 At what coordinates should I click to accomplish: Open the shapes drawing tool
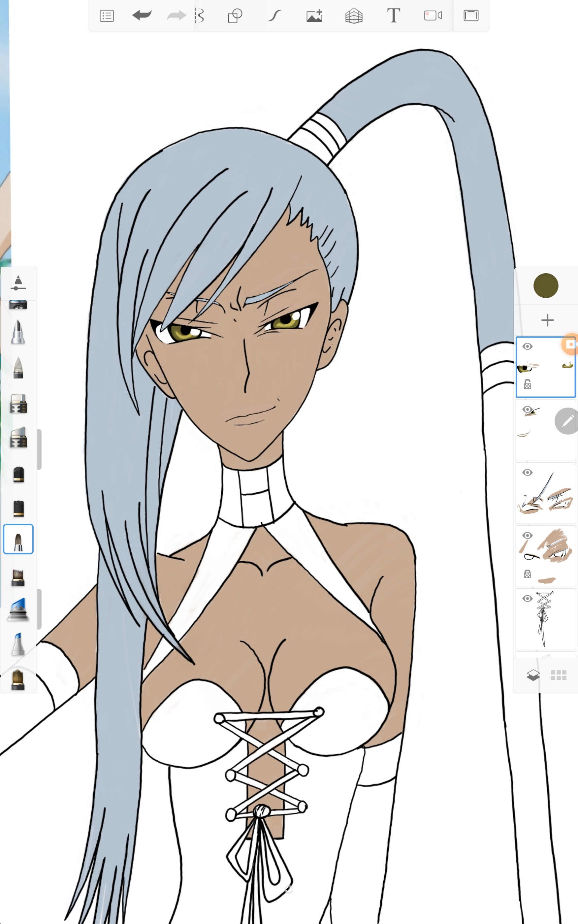click(x=235, y=16)
